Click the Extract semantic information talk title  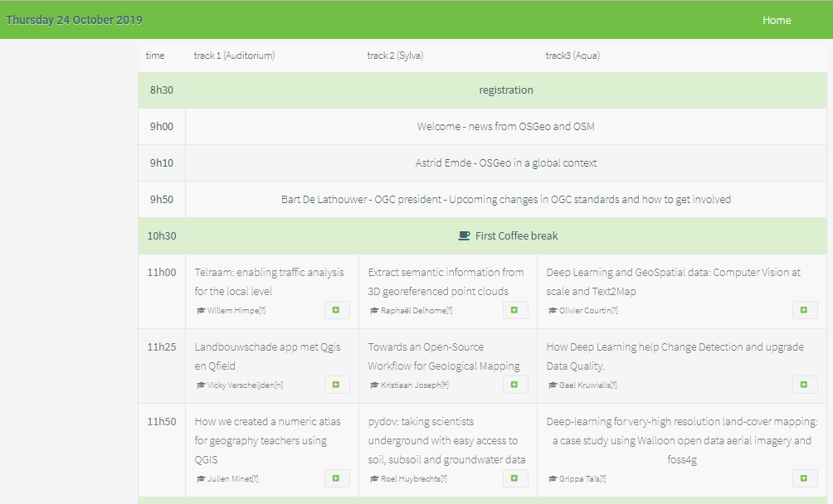click(446, 282)
